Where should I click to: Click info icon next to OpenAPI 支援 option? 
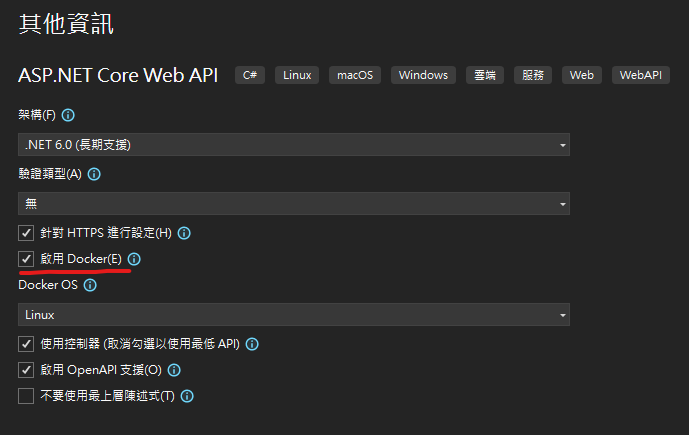coord(174,370)
